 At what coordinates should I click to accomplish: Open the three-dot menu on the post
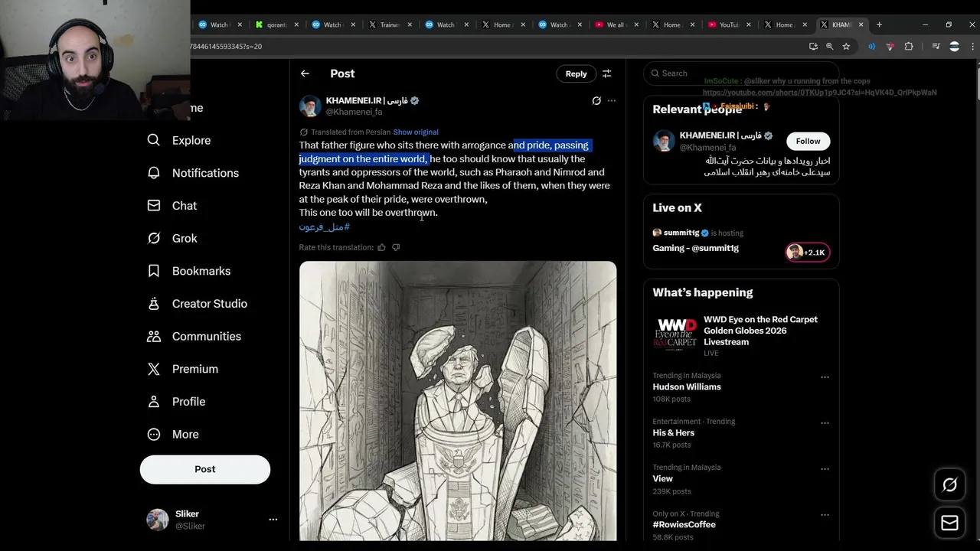point(611,100)
